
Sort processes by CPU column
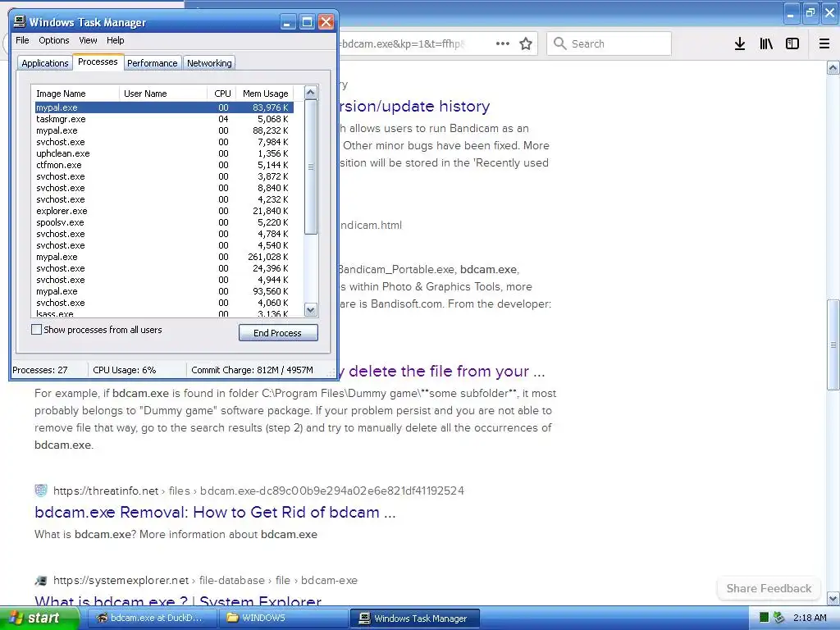tap(221, 94)
